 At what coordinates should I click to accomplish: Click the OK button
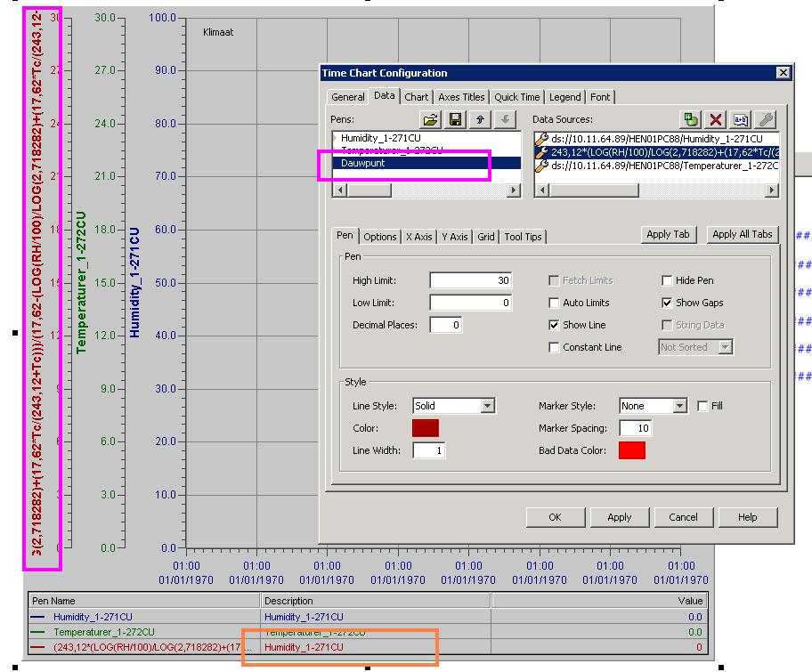(x=555, y=517)
